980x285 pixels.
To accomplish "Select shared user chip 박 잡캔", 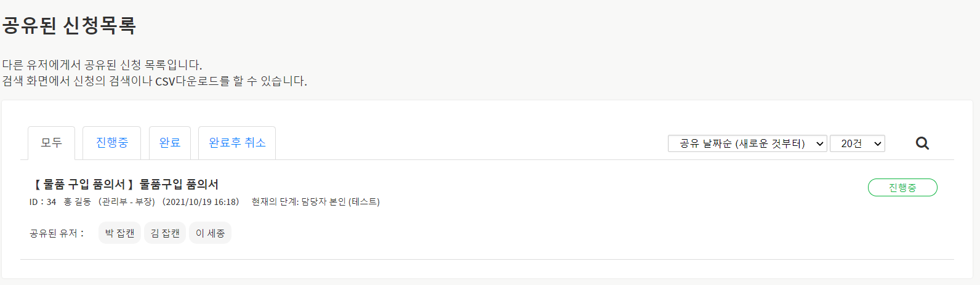I will [119, 233].
